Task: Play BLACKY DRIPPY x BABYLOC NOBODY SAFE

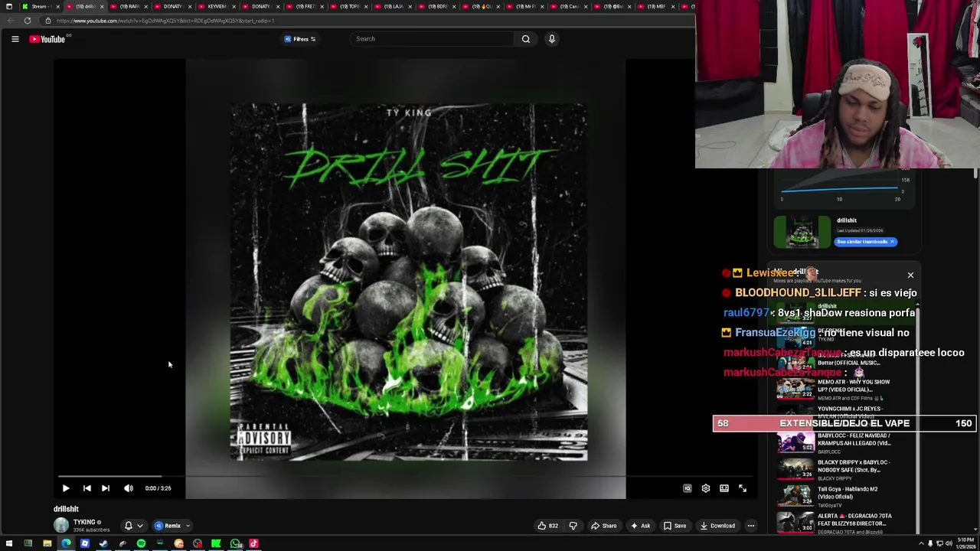Action: tap(841, 470)
